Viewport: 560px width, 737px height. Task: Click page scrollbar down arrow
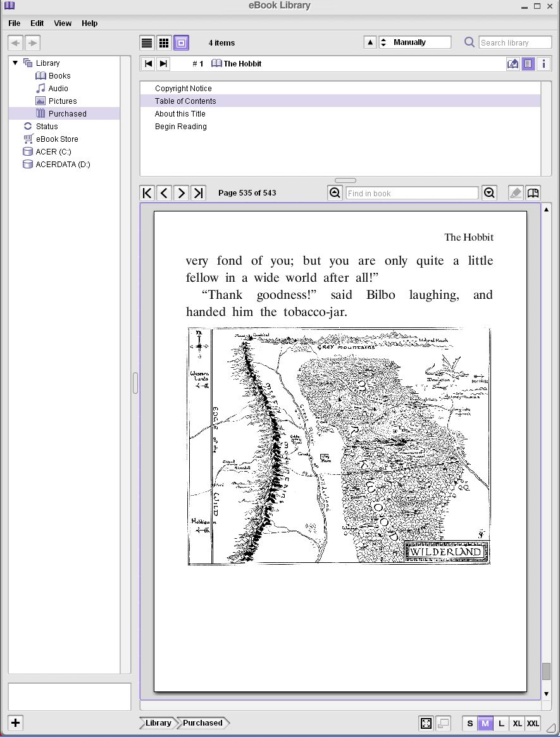546,693
